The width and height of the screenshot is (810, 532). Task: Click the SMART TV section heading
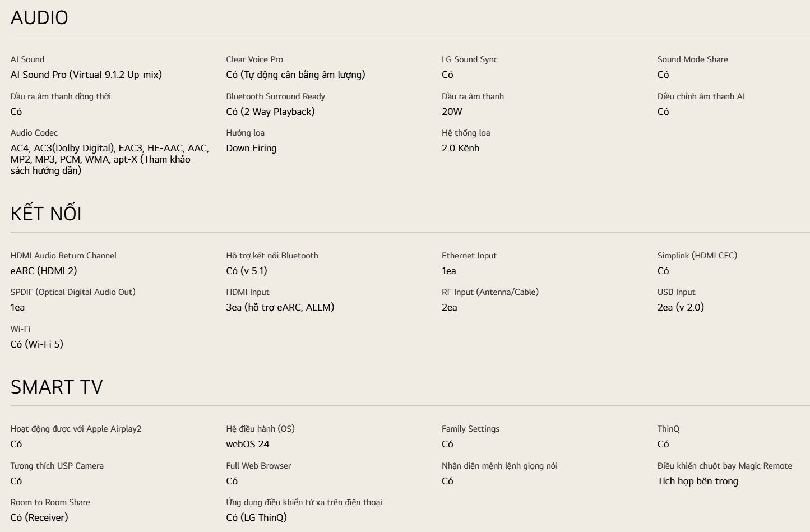57,387
